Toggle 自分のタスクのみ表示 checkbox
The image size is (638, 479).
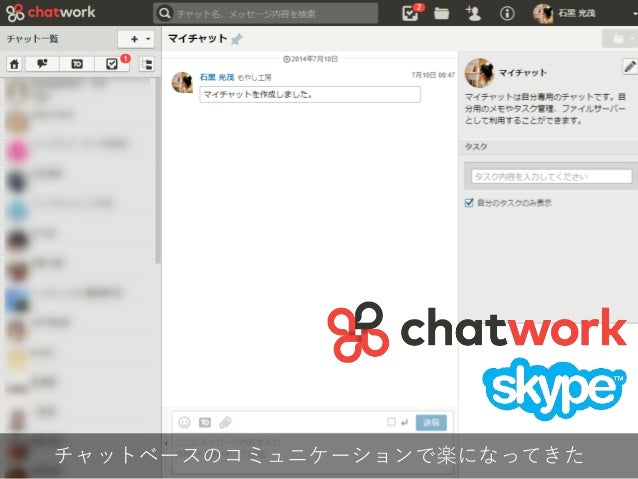pyautogui.click(x=469, y=203)
